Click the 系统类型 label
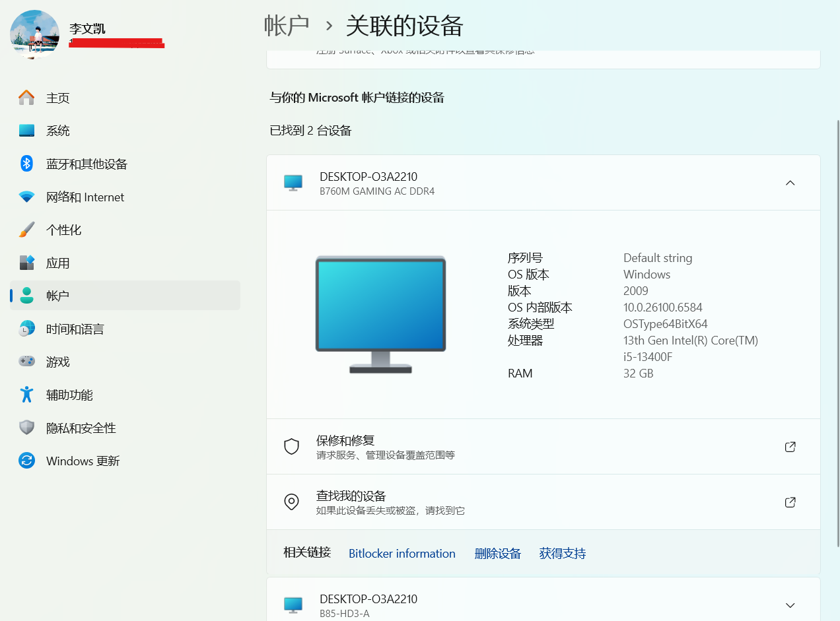The width and height of the screenshot is (840, 621). (531, 324)
